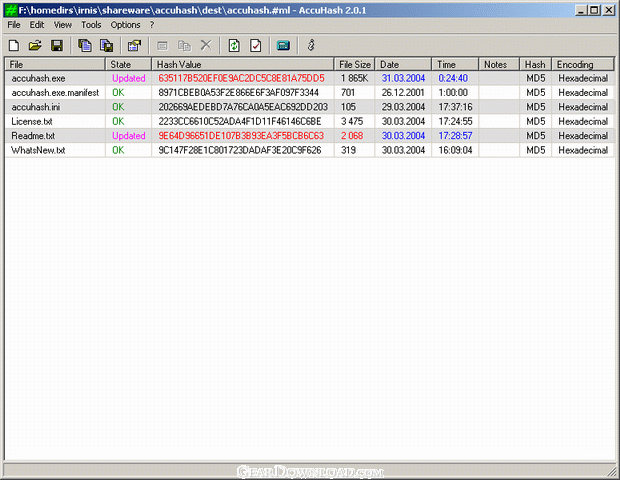The width and height of the screenshot is (620, 480).
Task: Click the date 26.12.2001
Action: 403,93
